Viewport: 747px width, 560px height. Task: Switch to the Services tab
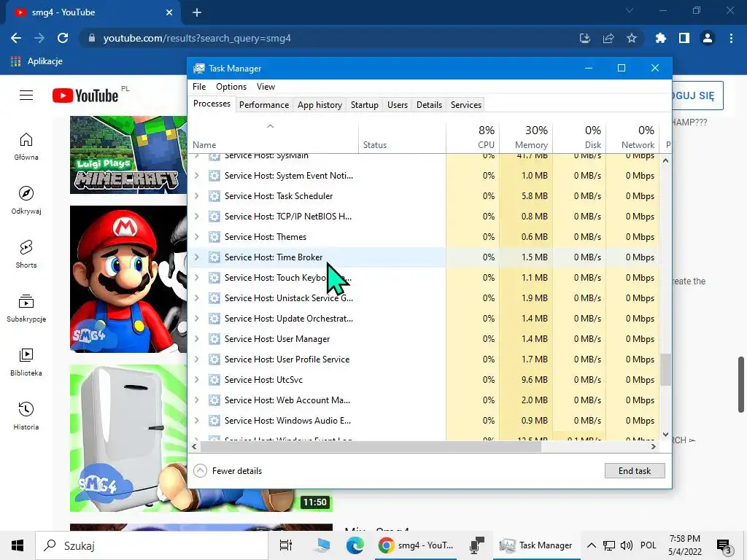(466, 105)
